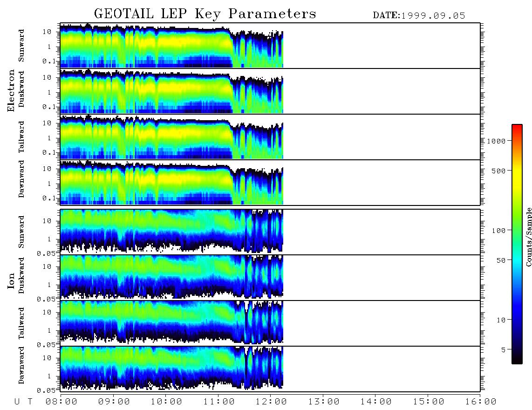Image resolution: width=532 pixels, height=410 pixels.
Task: Click the Electron group axis label
Action: (11, 90)
